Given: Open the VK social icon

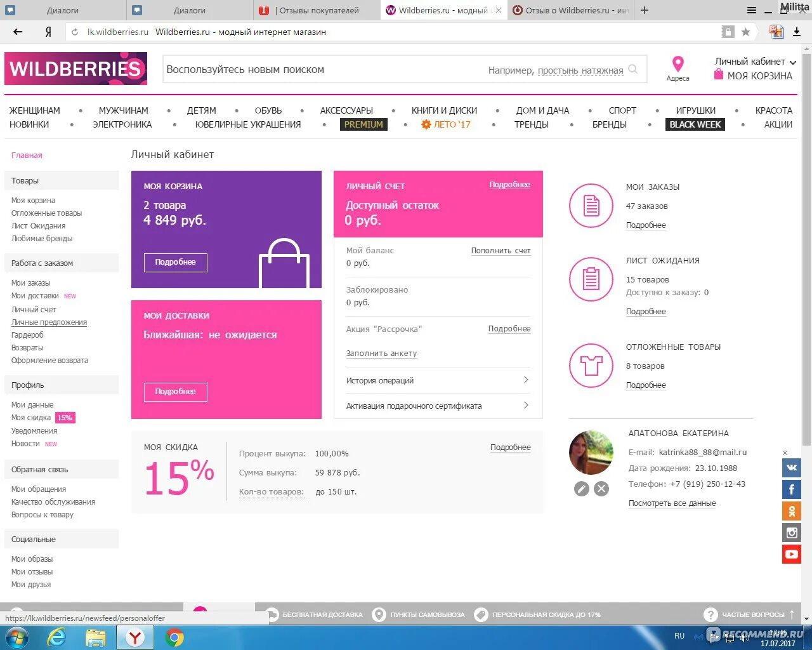Looking at the screenshot, I should tap(791, 468).
